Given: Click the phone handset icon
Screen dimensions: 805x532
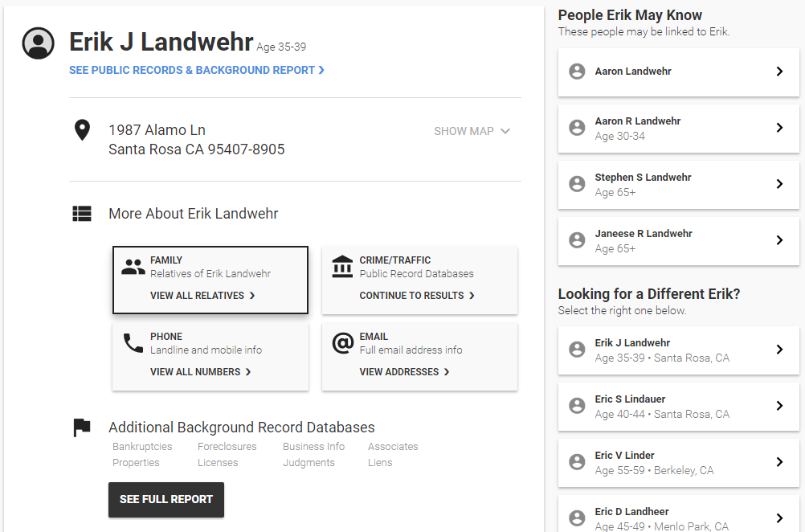Looking at the screenshot, I should pos(133,343).
